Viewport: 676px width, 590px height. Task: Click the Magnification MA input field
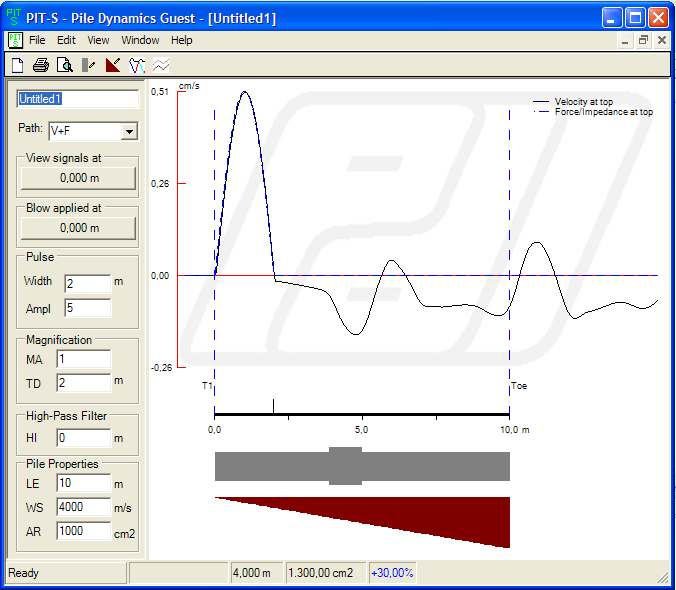coord(83,359)
